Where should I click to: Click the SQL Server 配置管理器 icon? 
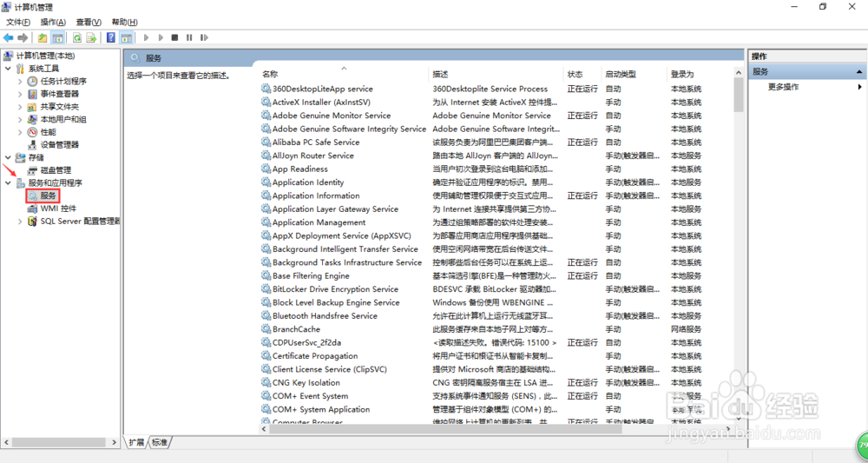pyautogui.click(x=33, y=222)
